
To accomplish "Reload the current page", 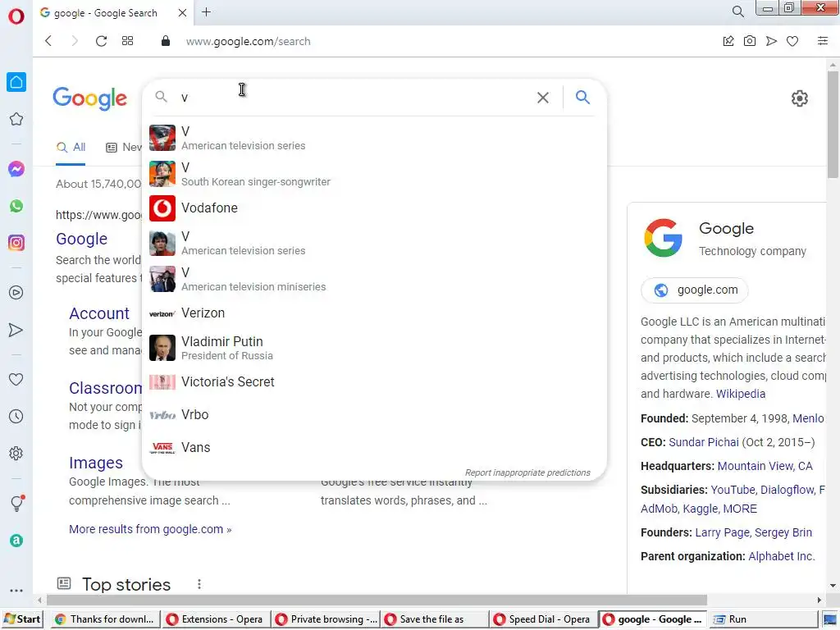I will [101, 41].
